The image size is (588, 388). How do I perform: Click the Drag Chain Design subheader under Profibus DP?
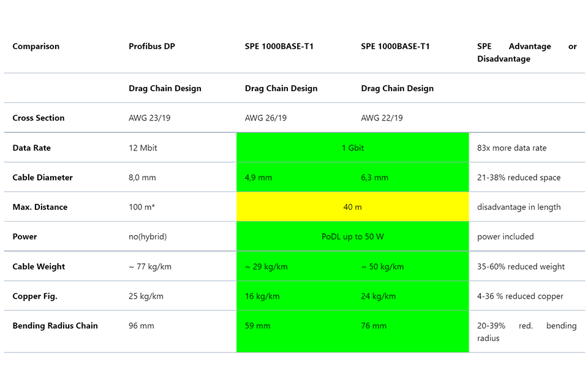coord(164,88)
